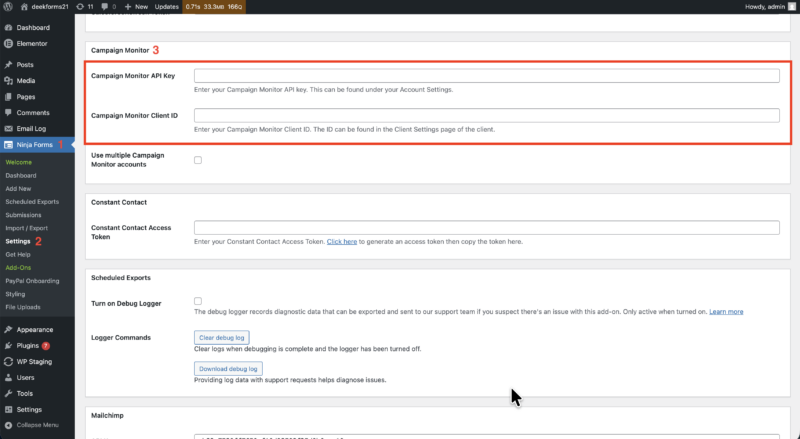Screen dimensions: 800x439
Task: Open the WordPress logo menu
Action: (x=7, y=7)
